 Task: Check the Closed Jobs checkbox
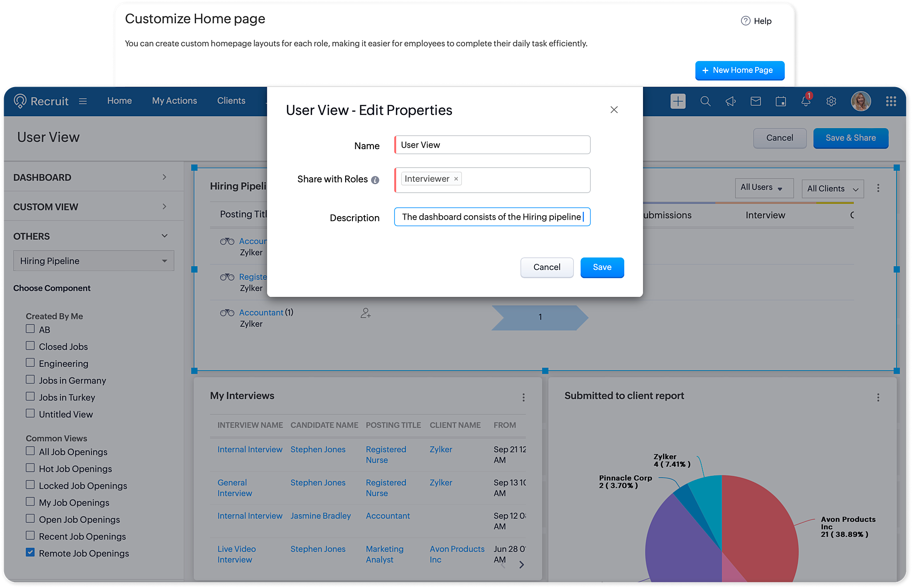tap(30, 346)
